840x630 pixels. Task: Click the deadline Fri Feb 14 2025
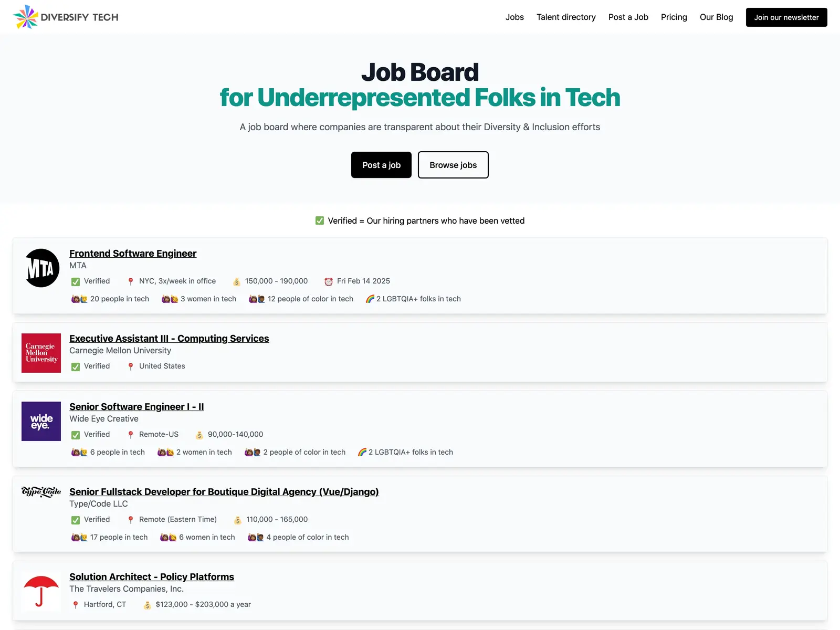(363, 281)
